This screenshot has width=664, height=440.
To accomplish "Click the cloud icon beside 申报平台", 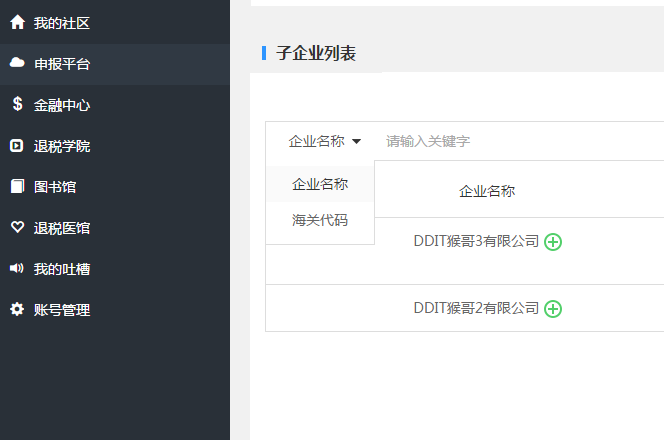I will pos(17,63).
